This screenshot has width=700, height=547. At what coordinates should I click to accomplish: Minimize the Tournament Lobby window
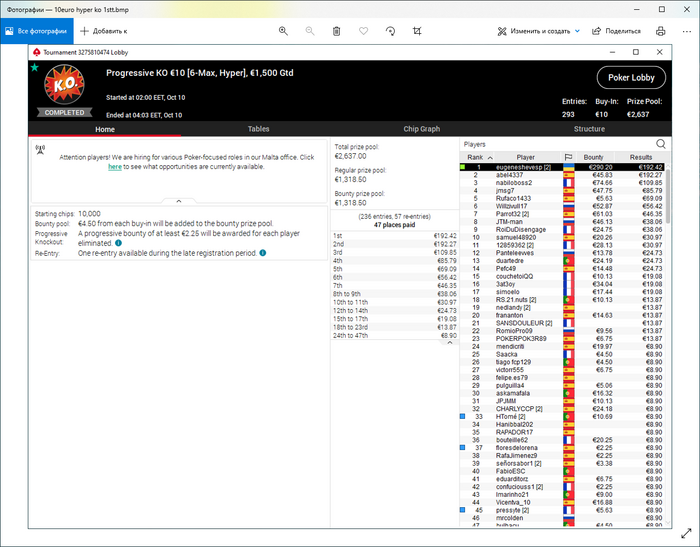coord(612,52)
